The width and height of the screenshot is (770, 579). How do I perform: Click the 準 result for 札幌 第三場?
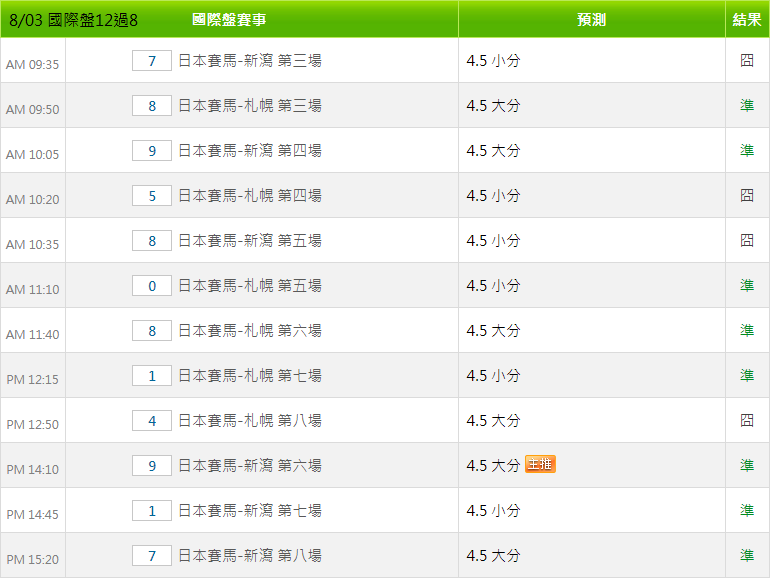click(747, 105)
